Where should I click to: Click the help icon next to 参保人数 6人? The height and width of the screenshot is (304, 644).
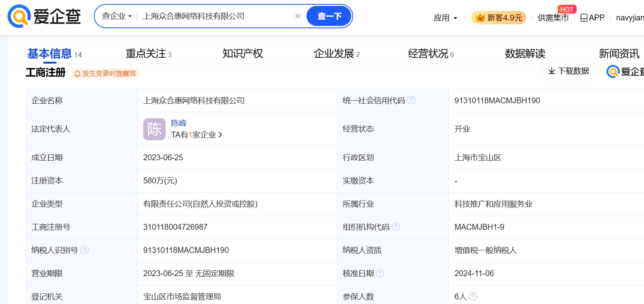pyautogui.click(x=473, y=297)
